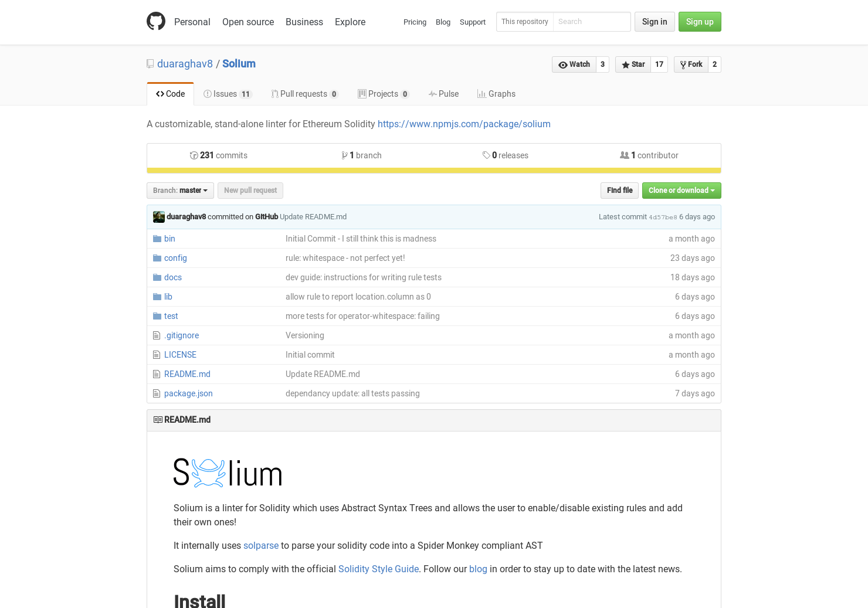
Task: Open the Branch: master dropdown
Action: (180, 190)
